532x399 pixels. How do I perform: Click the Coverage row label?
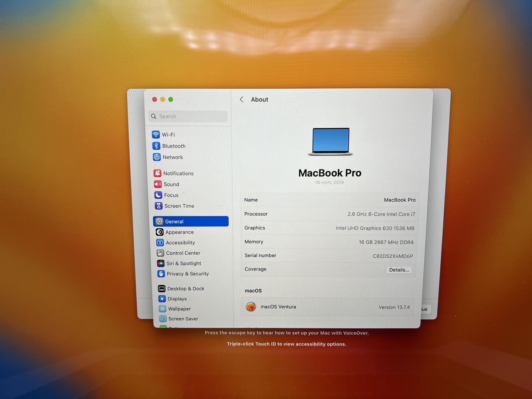click(x=255, y=269)
